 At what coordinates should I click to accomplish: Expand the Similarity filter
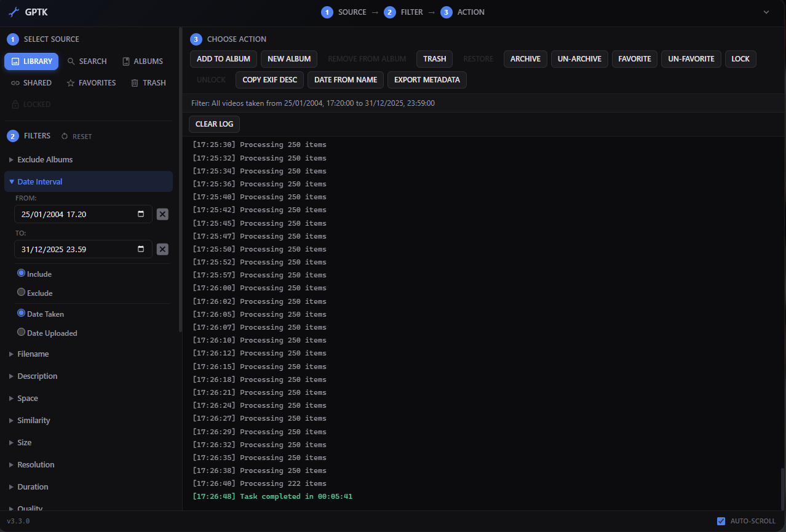tap(89, 421)
